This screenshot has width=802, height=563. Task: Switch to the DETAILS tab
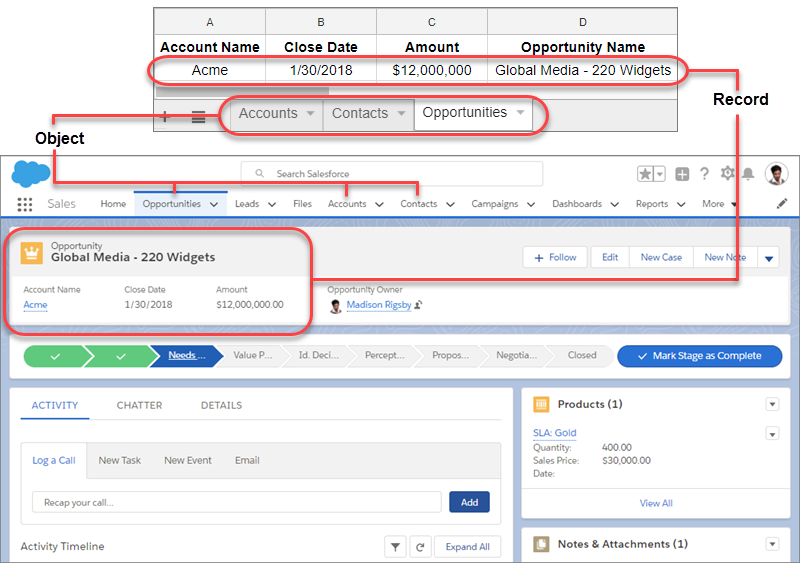click(221, 405)
